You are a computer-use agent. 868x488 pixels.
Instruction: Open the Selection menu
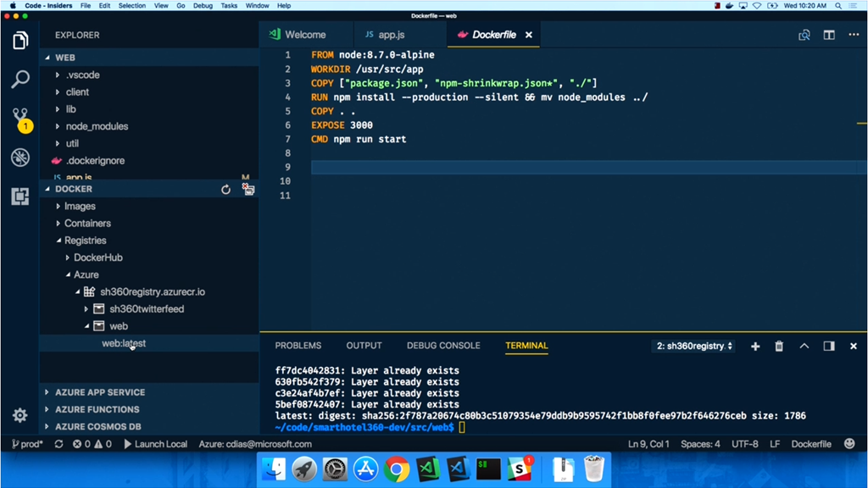(132, 5)
